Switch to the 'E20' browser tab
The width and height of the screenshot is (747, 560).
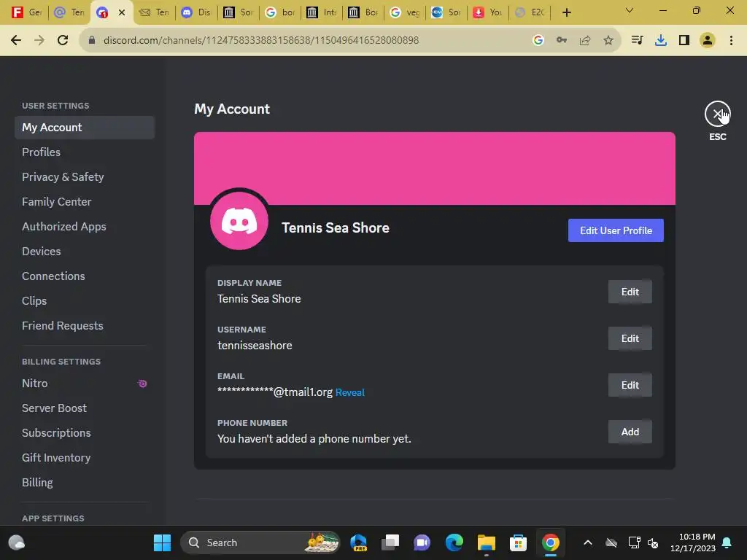pos(530,12)
